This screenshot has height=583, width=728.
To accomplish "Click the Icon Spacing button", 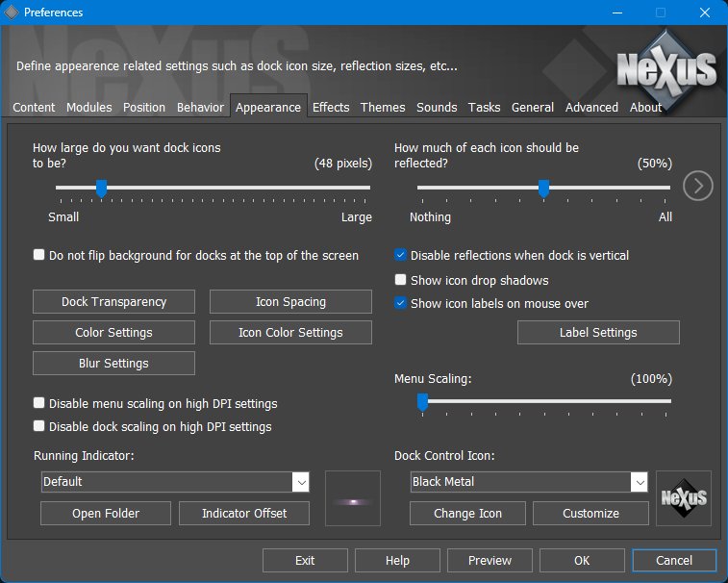I will click(x=290, y=301).
